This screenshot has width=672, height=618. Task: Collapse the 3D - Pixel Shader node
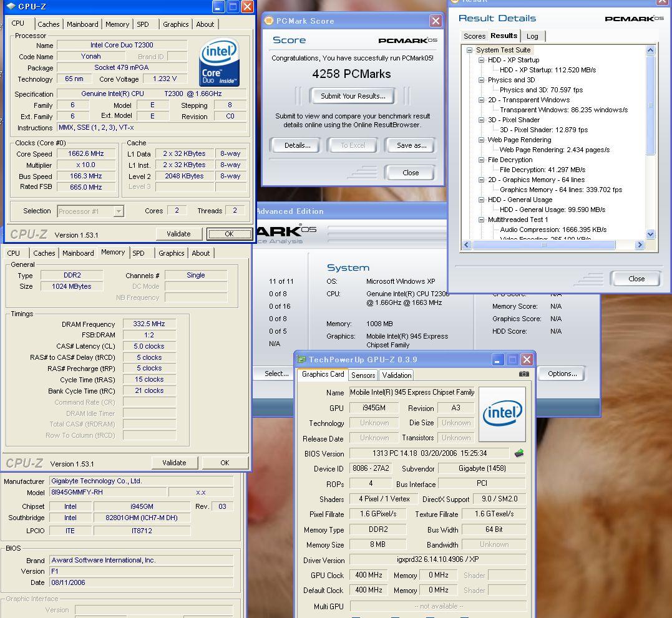tap(481, 120)
